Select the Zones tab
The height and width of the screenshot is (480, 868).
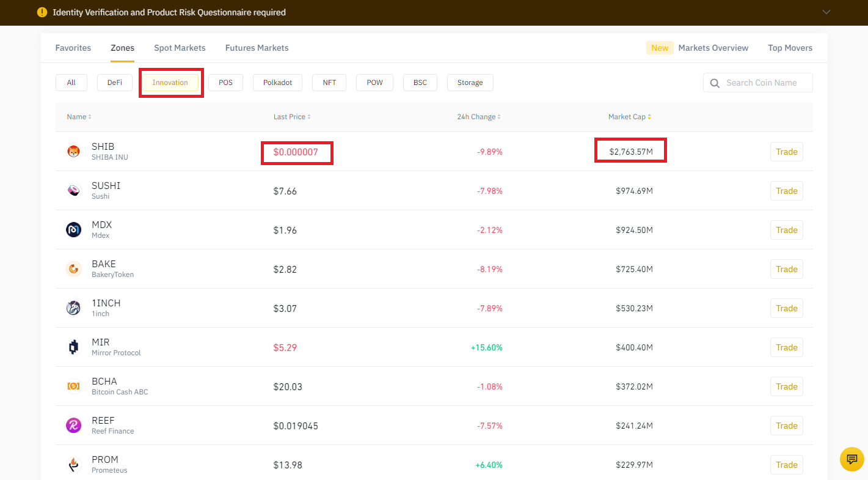(122, 48)
